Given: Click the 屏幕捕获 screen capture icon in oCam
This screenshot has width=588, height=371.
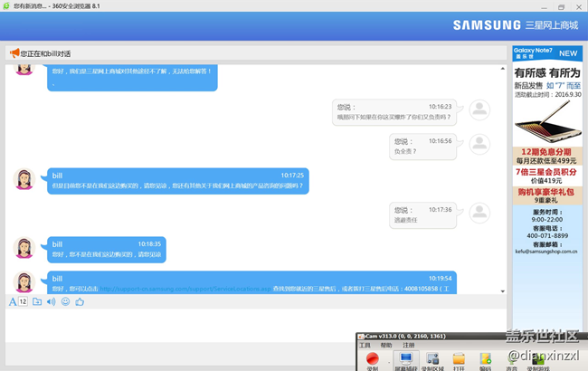Looking at the screenshot, I should click(x=406, y=360).
